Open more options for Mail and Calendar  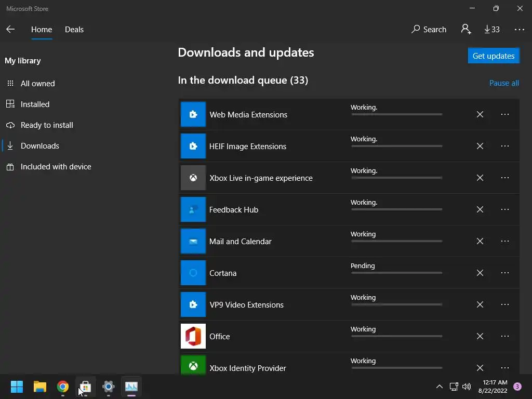(x=505, y=241)
